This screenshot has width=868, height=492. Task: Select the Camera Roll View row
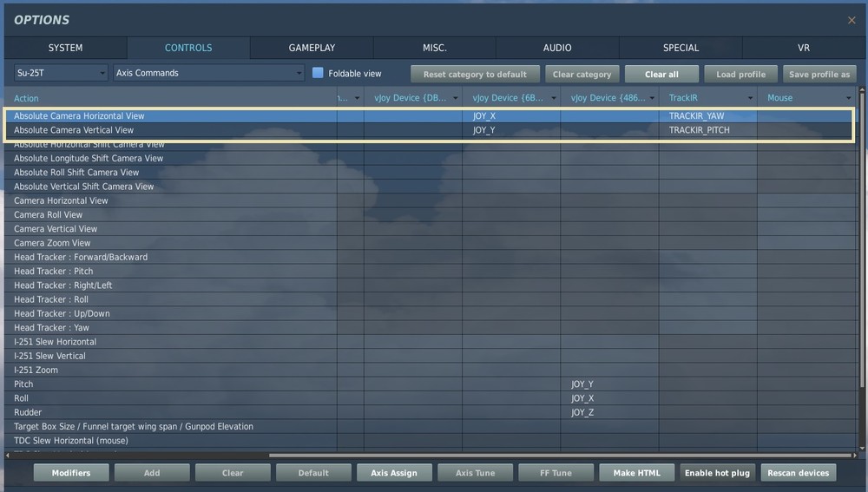pyautogui.click(x=429, y=214)
